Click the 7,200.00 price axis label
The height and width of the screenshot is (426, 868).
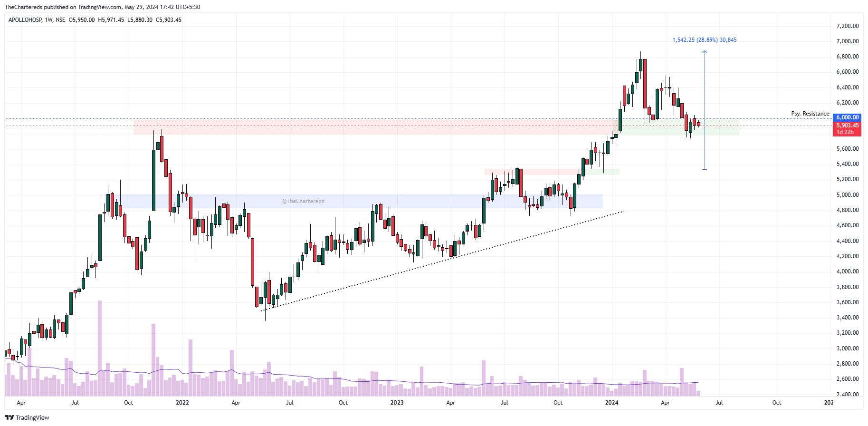pos(848,26)
